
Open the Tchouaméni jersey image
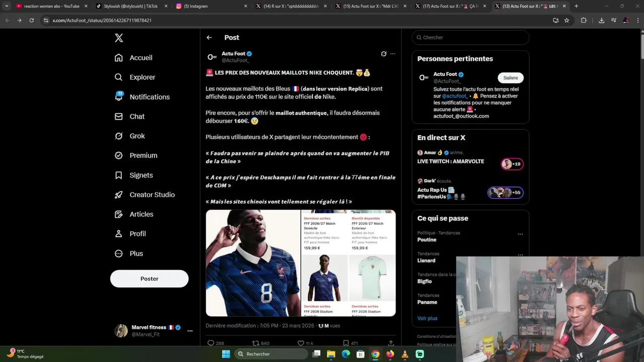(x=253, y=263)
